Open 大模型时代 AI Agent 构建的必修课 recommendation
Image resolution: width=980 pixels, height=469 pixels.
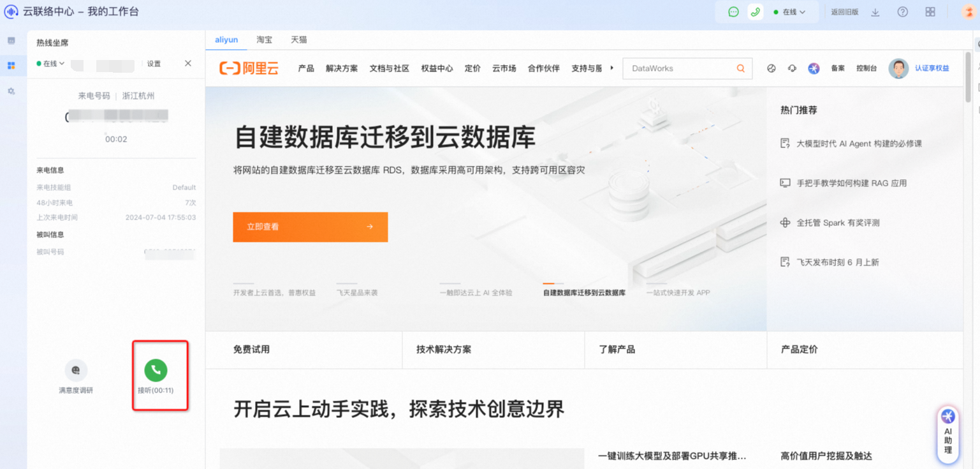(859, 144)
